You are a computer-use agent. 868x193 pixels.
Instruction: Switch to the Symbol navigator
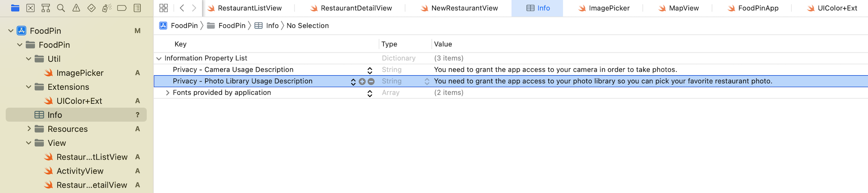(46, 8)
